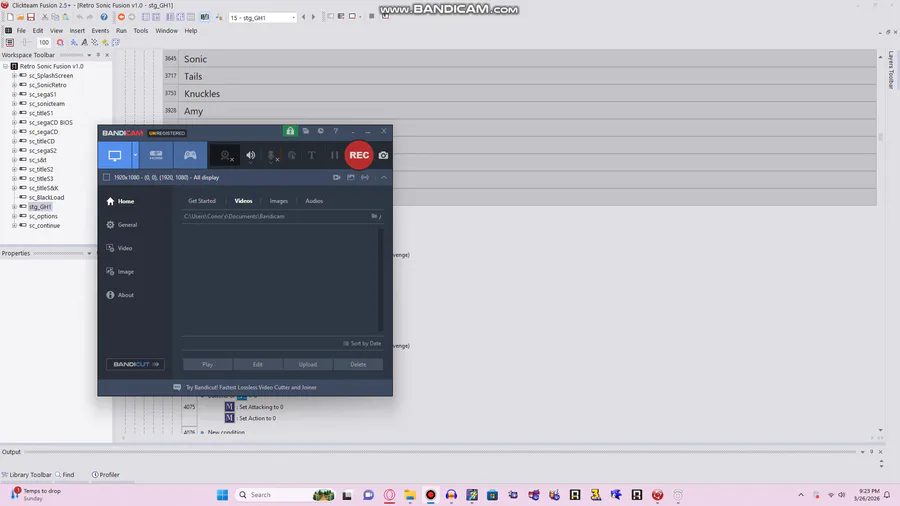Screen dimensions: 900x506
Task: Open the screen recording mode dropdown arrow
Action: pyautogui.click(x=135, y=155)
